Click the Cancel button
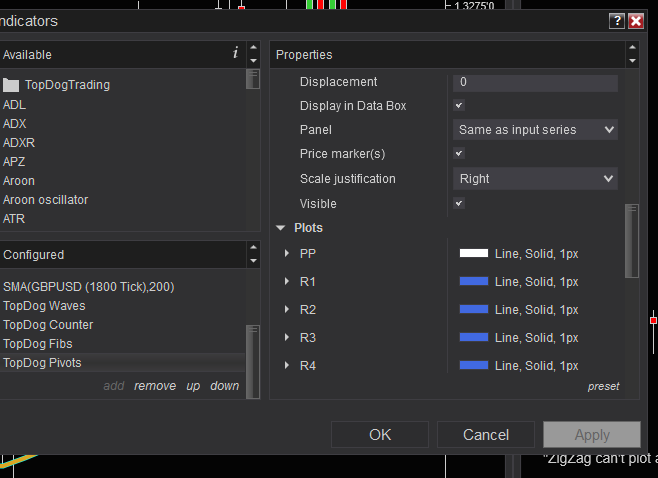This screenshot has height=478, width=658. pos(486,435)
